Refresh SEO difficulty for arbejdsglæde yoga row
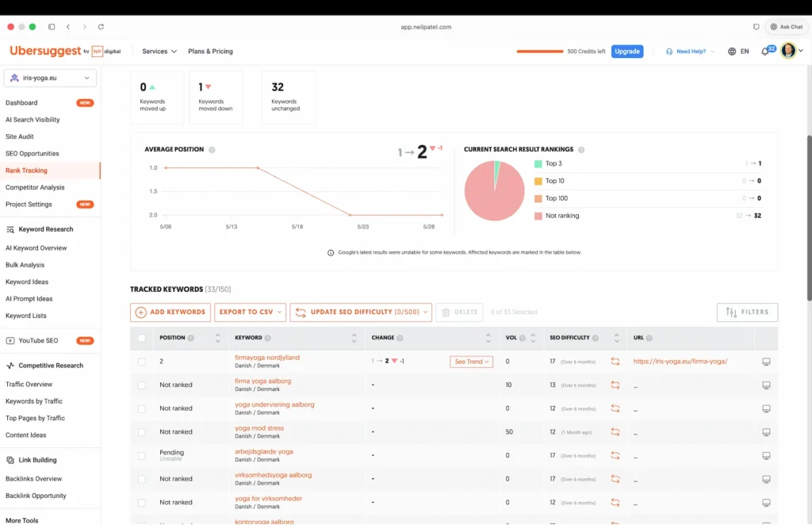 click(x=615, y=456)
